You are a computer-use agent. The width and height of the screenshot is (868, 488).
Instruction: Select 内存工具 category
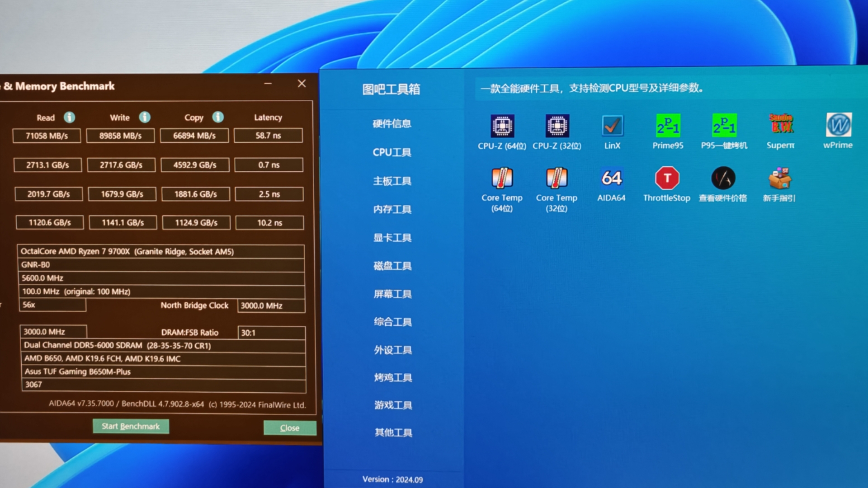(x=392, y=210)
